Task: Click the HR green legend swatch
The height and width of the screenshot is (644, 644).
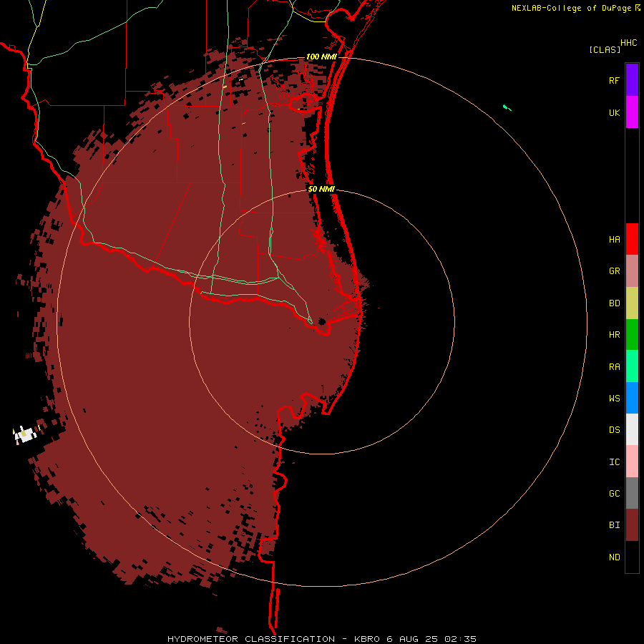Action: 632,335
